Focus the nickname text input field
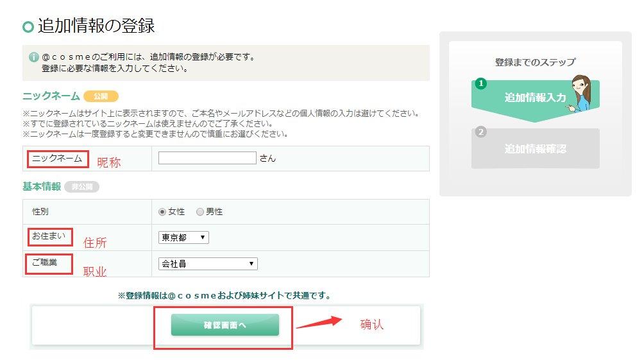The height and width of the screenshot is (362, 644). click(207, 158)
